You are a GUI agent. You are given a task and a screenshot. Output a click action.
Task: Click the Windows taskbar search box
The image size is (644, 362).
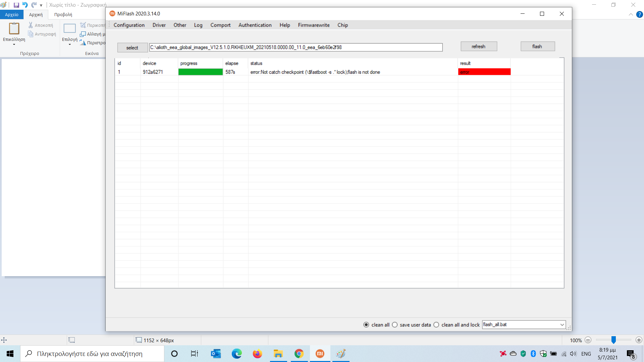[x=92, y=354]
